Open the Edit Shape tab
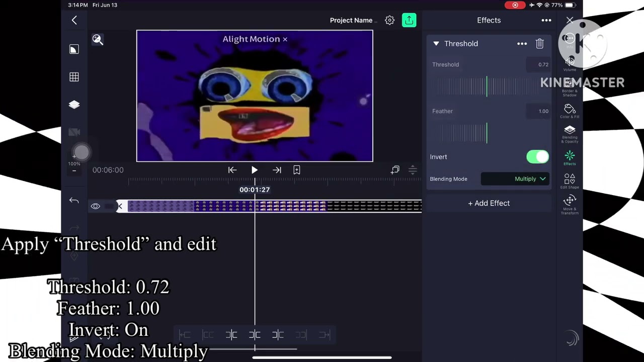The width and height of the screenshot is (644, 362). pyautogui.click(x=570, y=181)
